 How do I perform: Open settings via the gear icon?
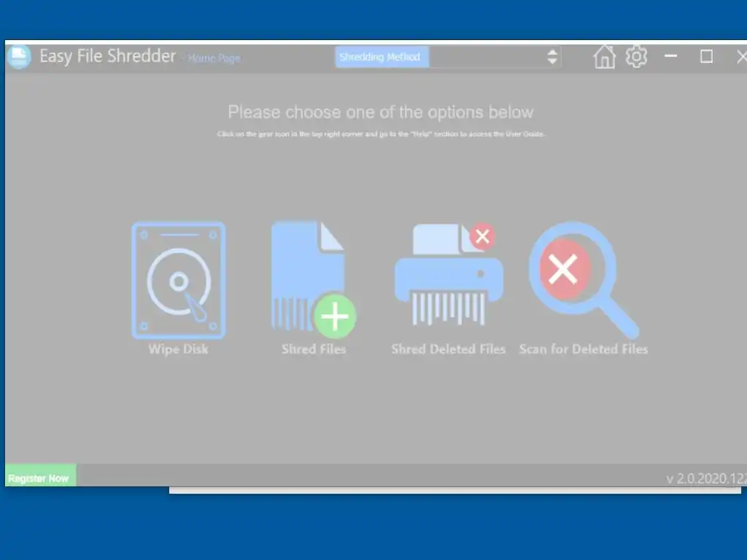click(636, 57)
